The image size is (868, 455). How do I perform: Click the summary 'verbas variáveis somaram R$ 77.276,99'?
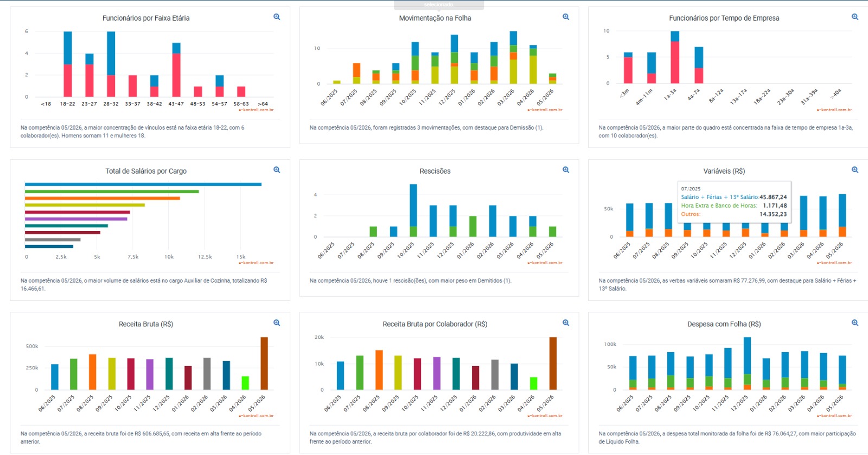point(727,285)
